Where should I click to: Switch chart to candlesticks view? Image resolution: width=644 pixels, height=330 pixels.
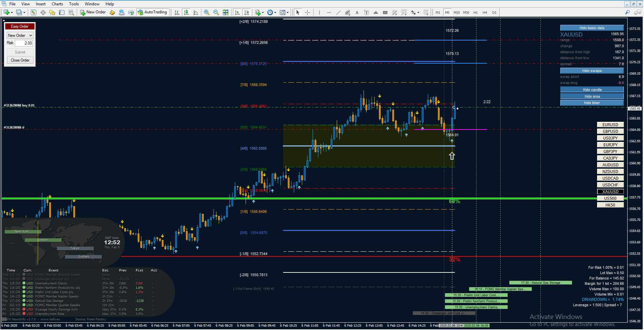click(x=186, y=12)
